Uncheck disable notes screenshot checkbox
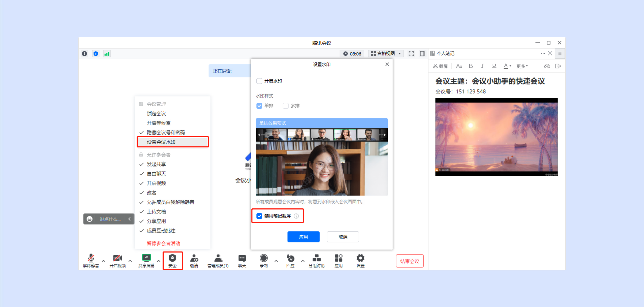 pos(259,216)
